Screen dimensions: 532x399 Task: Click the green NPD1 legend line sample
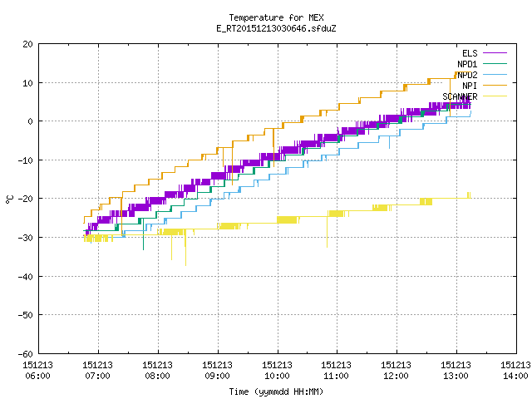pos(495,64)
